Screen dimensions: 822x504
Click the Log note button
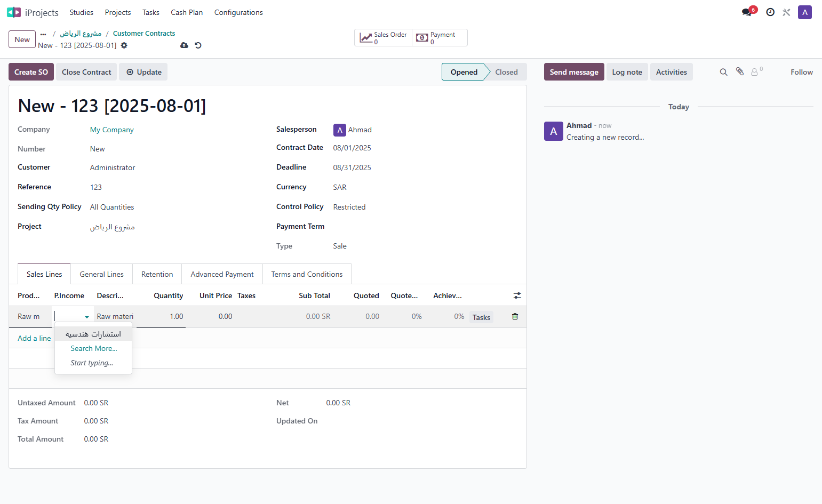(x=627, y=72)
